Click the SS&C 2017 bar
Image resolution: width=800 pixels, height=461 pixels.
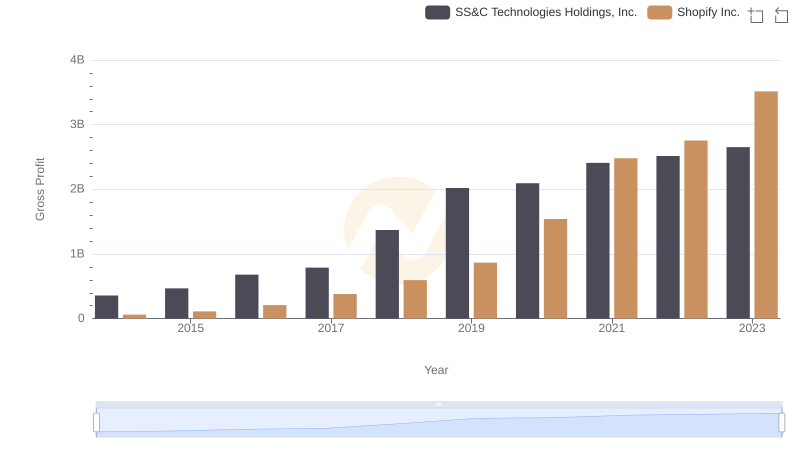coord(317,293)
